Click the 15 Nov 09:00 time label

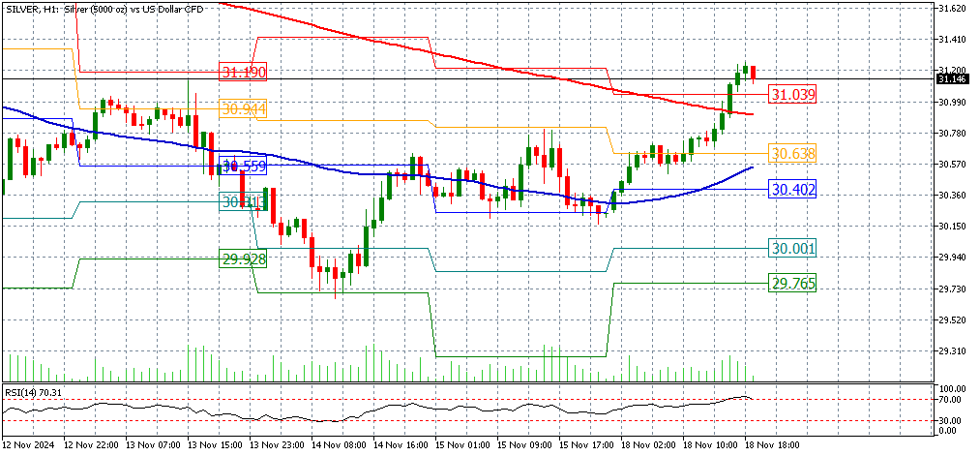tap(524, 444)
